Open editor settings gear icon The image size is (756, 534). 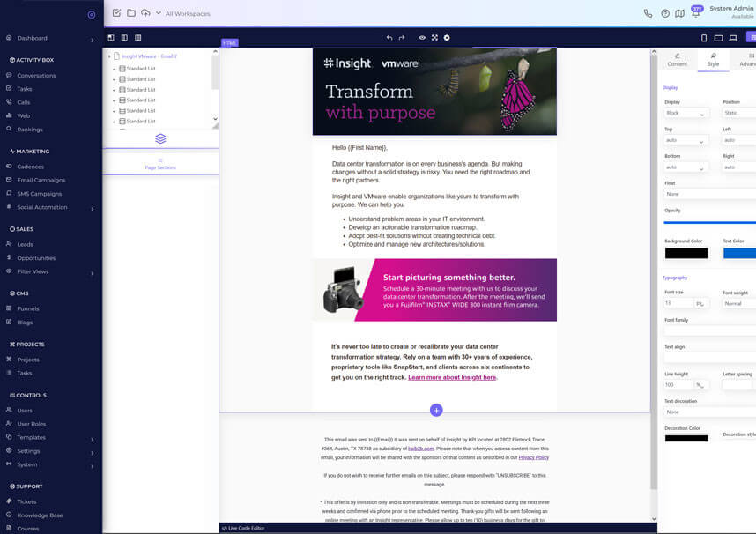[x=447, y=38]
